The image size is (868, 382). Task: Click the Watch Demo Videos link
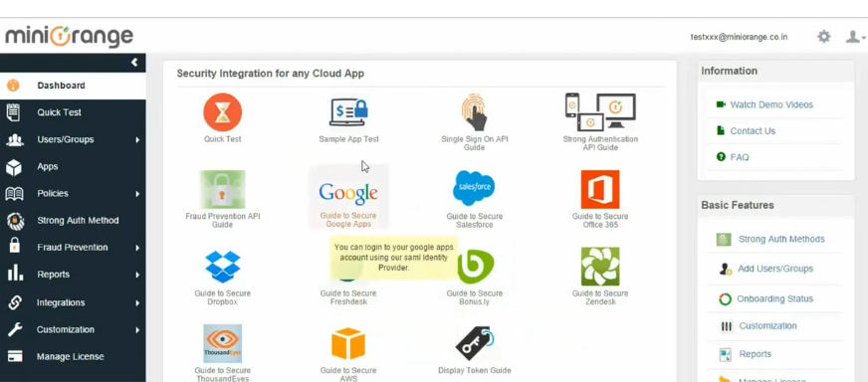pos(771,104)
